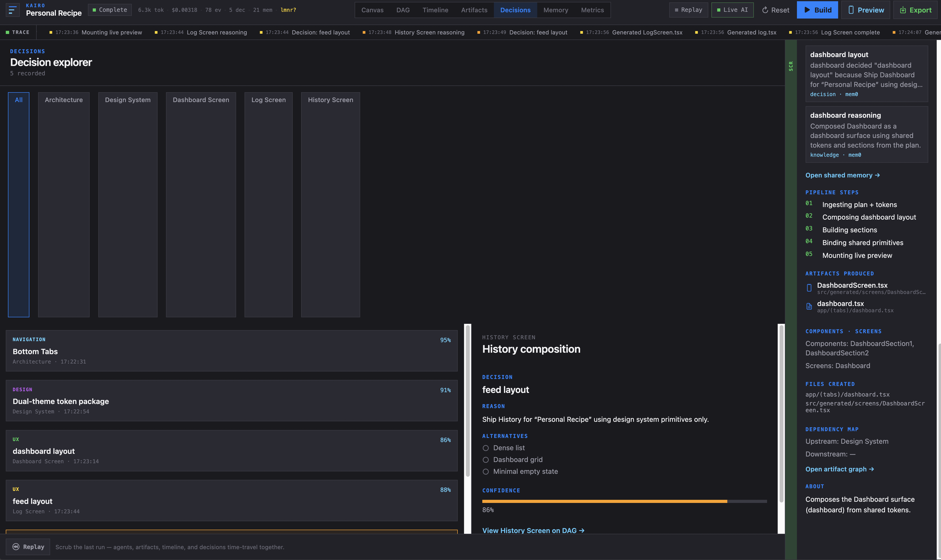Switch to the Timeline tab
The image size is (941, 560).
435,10
